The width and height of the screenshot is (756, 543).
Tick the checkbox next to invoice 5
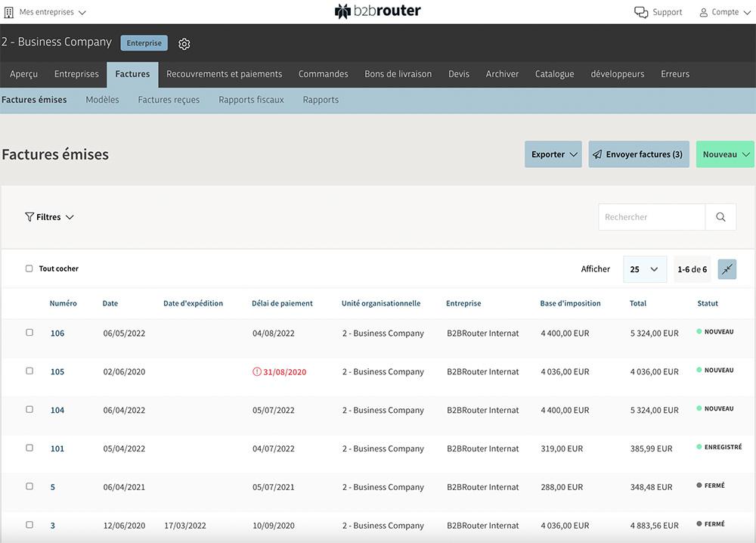point(29,486)
